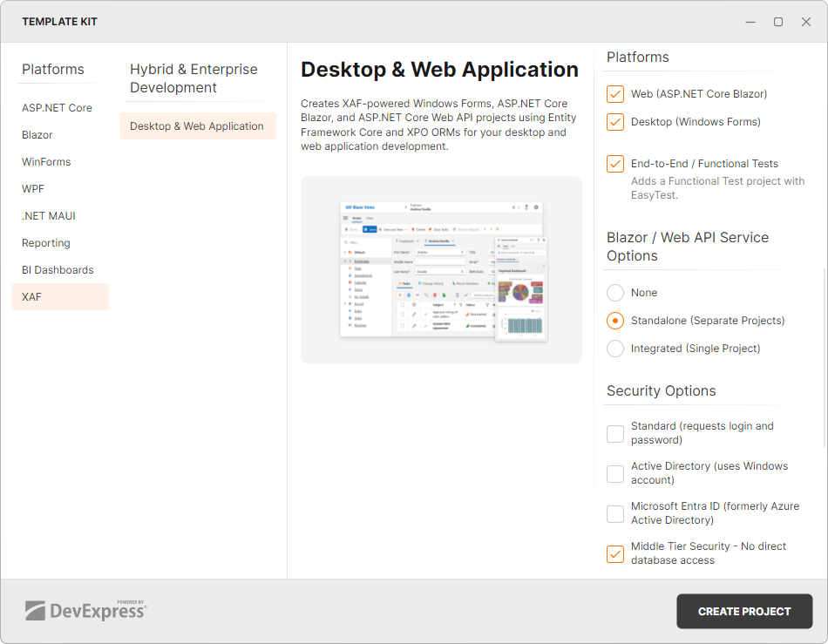Select the XAF platform in the sidebar

tap(31, 296)
